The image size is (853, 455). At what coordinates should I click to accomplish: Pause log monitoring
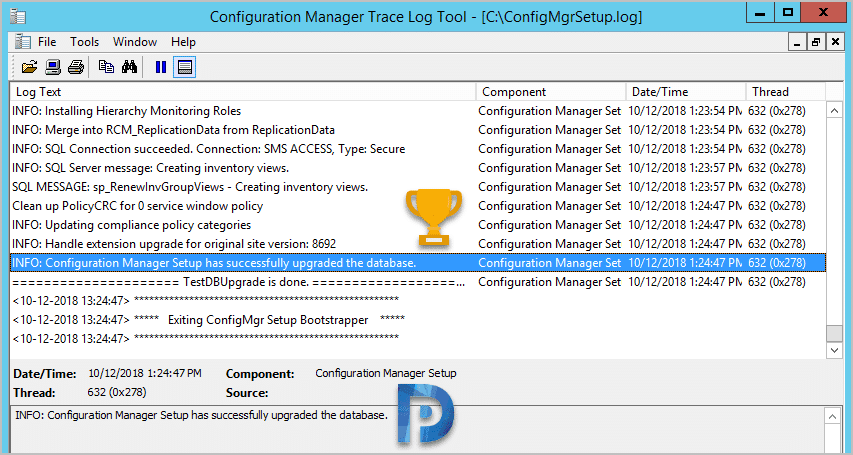point(160,67)
